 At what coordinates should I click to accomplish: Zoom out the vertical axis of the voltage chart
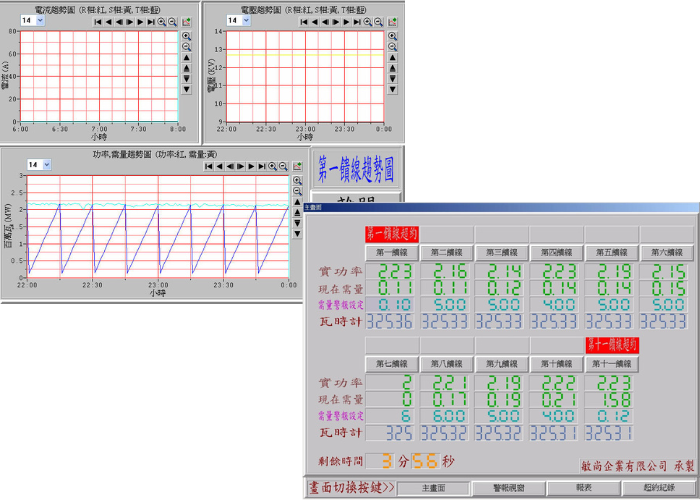[x=392, y=47]
